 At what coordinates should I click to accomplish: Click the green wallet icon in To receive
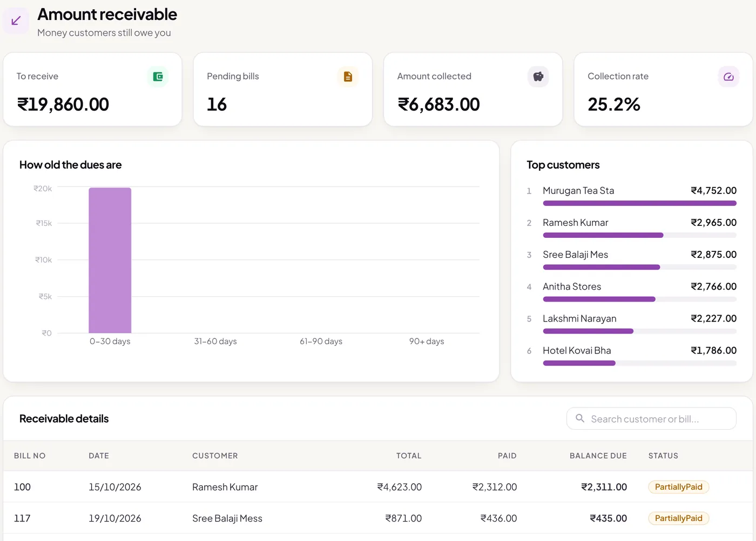point(158,77)
